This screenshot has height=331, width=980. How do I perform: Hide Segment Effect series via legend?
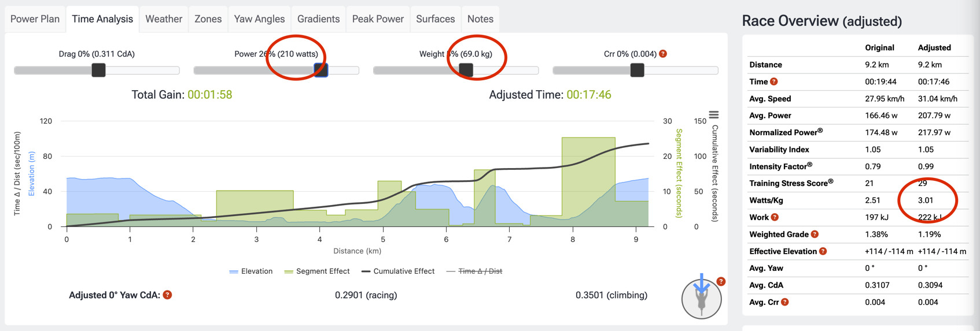pyautogui.click(x=317, y=272)
